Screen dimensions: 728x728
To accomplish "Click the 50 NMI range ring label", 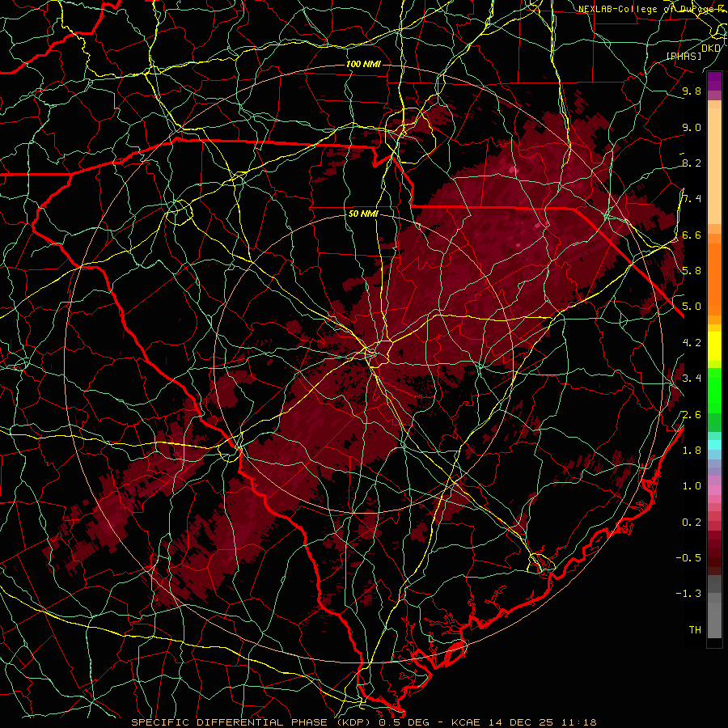I will coord(363,214).
